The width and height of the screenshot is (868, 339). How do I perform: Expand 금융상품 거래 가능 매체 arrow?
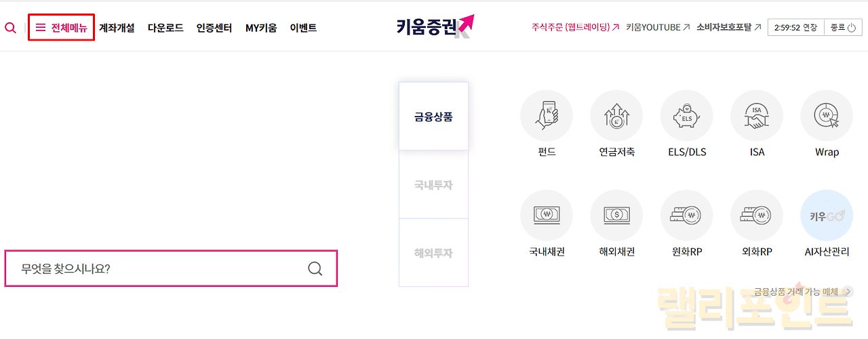click(x=849, y=292)
